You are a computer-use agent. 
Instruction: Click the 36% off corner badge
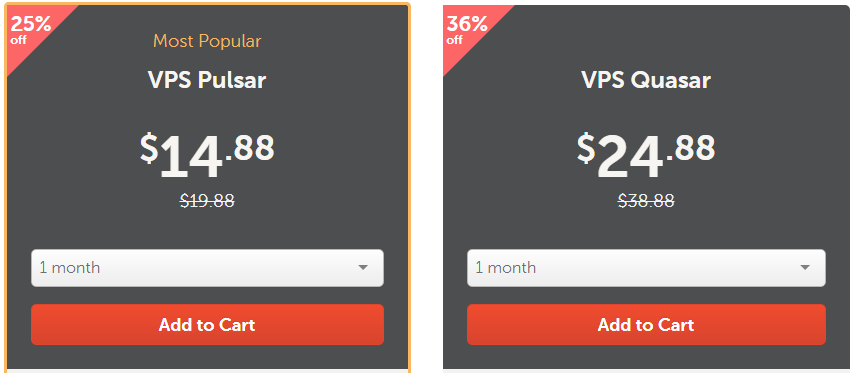pyautogui.click(x=467, y=28)
